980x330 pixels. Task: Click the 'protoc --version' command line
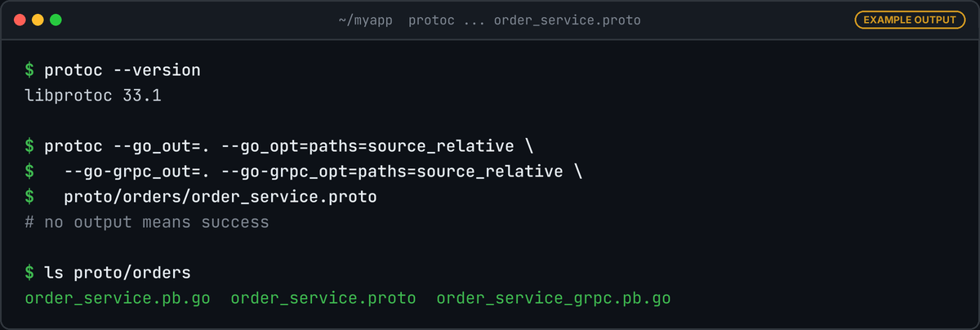[113, 70]
